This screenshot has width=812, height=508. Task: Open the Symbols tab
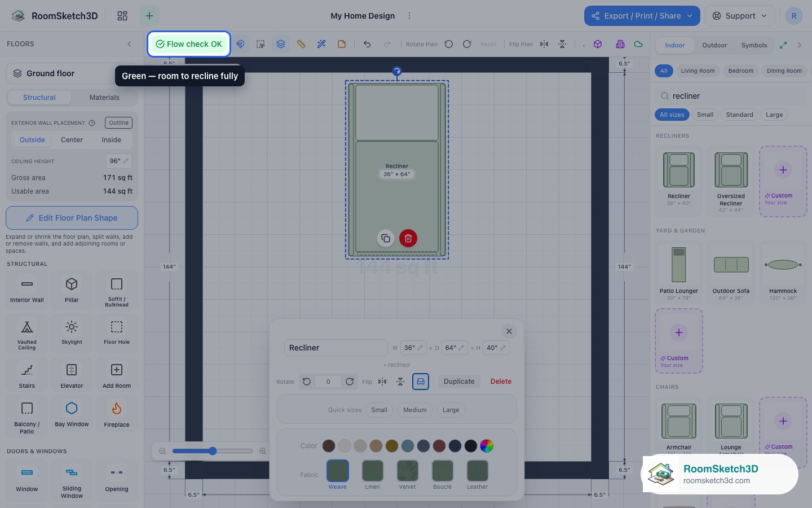click(x=754, y=45)
